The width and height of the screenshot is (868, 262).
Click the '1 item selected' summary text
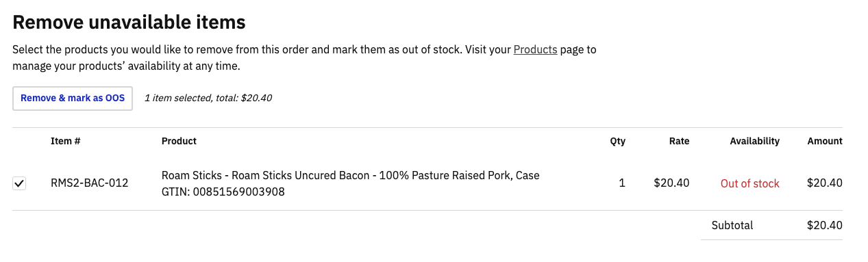pos(208,98)
